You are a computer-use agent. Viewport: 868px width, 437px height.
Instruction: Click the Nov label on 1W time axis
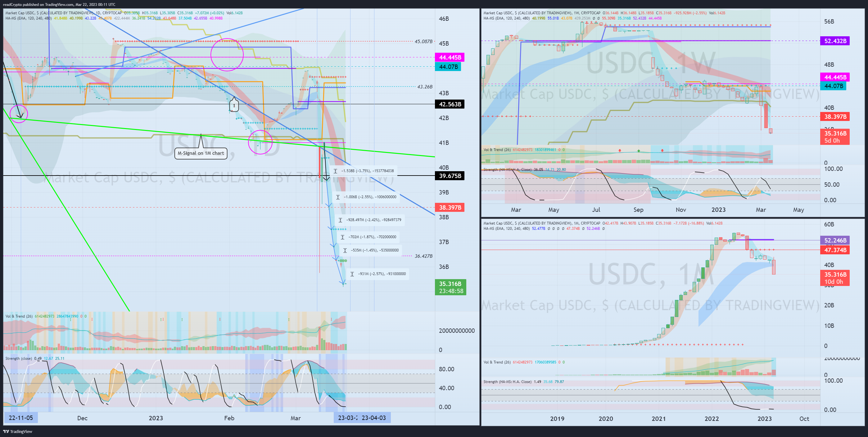point(681,210)
